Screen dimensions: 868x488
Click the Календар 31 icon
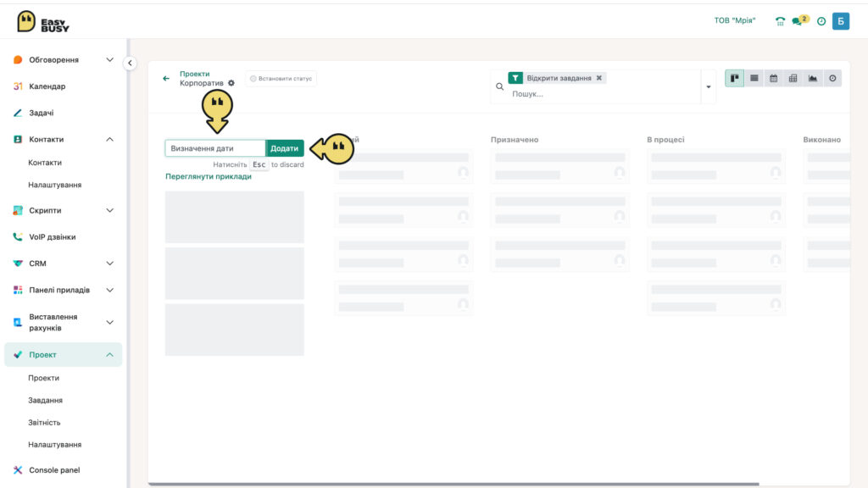tap(18, 86)
